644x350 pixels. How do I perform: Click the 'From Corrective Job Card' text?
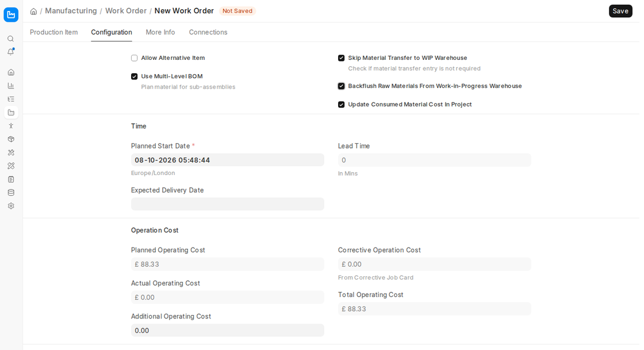click(376, 277)
